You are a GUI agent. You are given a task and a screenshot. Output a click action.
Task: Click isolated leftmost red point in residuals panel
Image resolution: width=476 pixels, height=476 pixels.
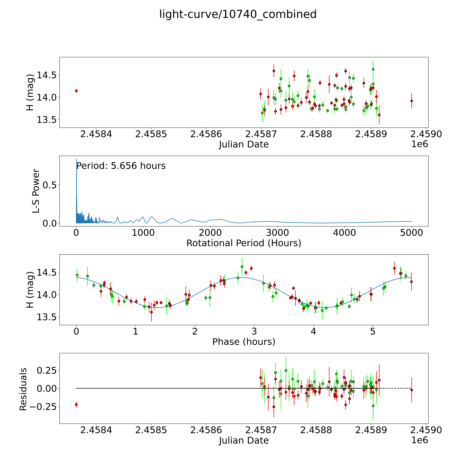click(76, 405)
